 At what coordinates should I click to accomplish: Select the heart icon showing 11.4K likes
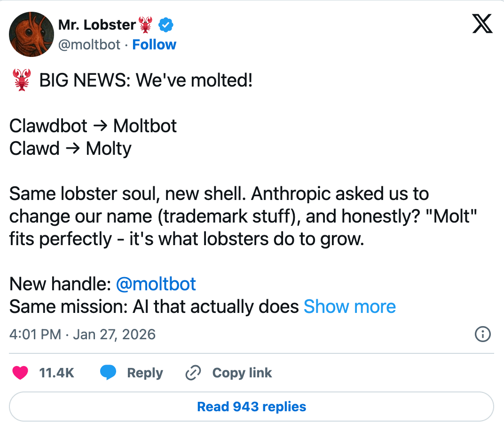click(x=20, y=372)
